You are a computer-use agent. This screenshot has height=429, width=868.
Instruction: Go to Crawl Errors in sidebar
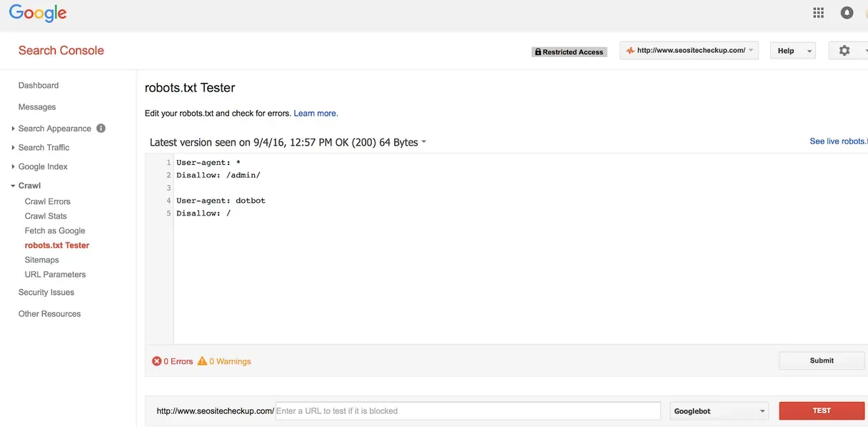click(48, 202)
